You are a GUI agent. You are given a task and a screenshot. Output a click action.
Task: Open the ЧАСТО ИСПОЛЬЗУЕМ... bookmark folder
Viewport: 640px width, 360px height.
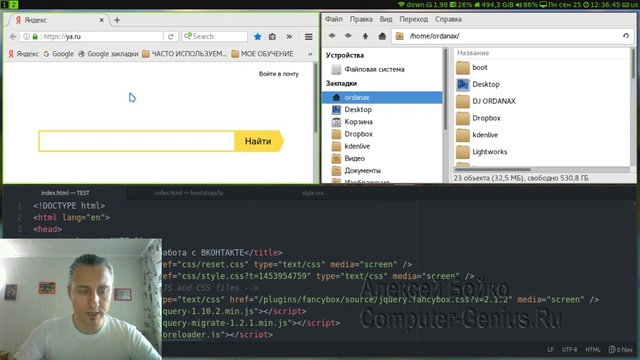(x=184, y=54)
